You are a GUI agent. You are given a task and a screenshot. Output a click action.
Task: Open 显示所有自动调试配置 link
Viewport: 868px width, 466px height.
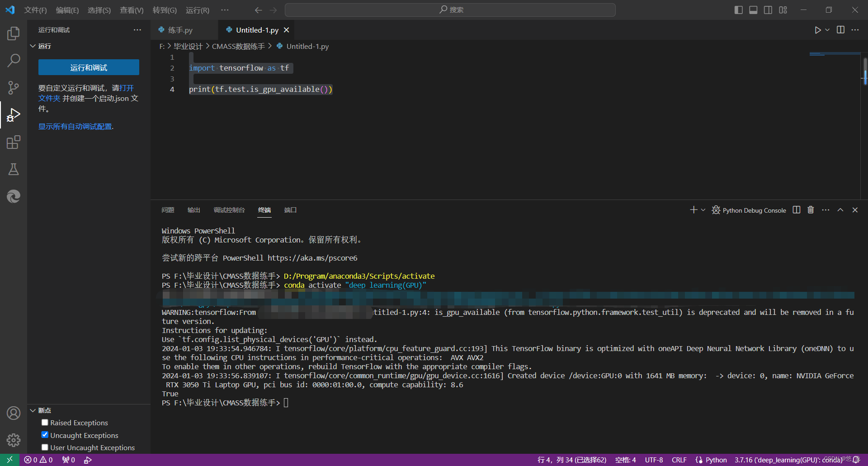coord(75,126)
